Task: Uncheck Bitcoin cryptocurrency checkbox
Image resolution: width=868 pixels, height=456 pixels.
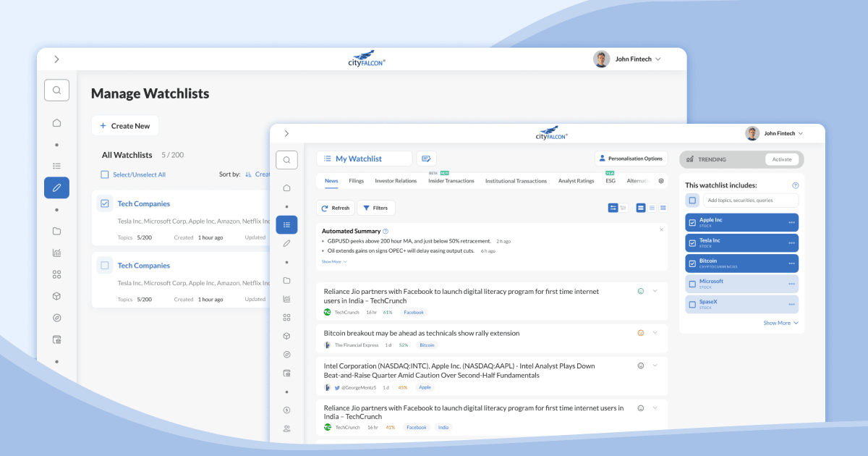Action: (692, 263)
